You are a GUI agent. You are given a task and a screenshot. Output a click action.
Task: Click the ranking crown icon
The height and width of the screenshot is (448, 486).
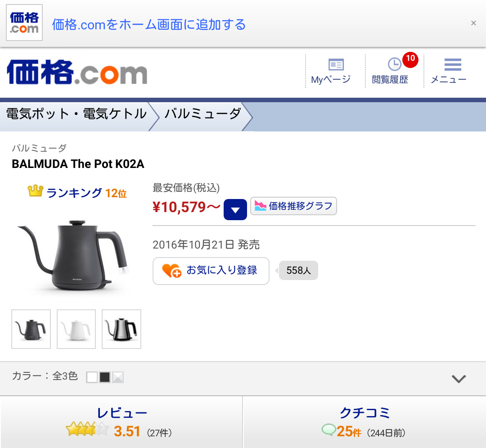pyautogui.click(x=35, y=192)
